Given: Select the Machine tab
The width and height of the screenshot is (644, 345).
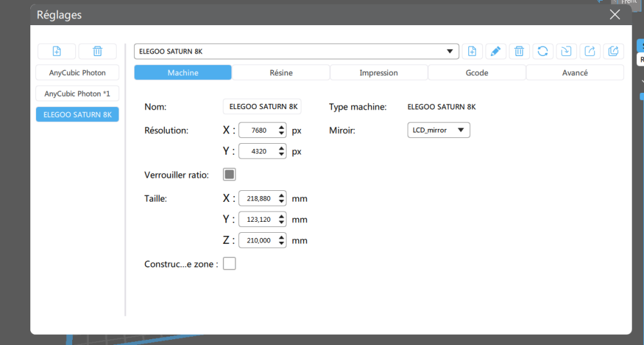Looking at the screenshot, I should click(183, 72).
